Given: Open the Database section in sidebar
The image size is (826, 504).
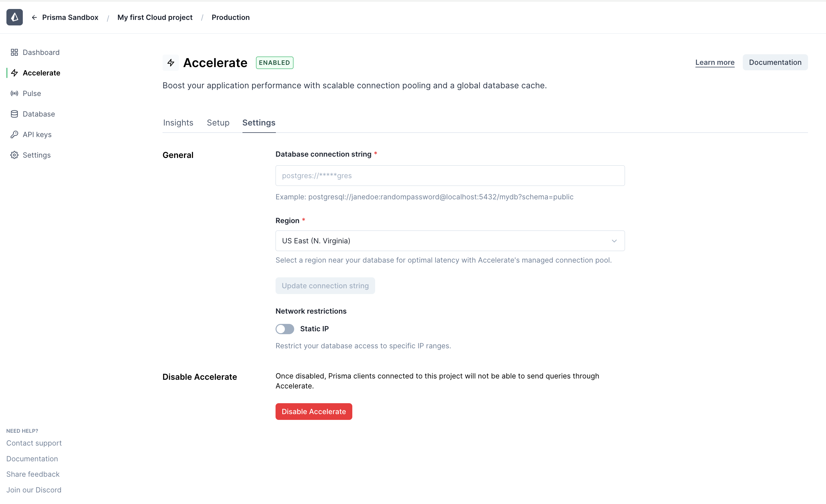Looking at the screenshot, I should click(x=39, y=114).
